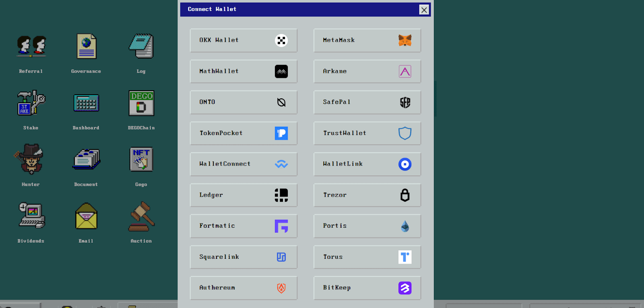Pick TrustWallet option
This screenshot has height=308, width=644.
click(x=367, y=133)
